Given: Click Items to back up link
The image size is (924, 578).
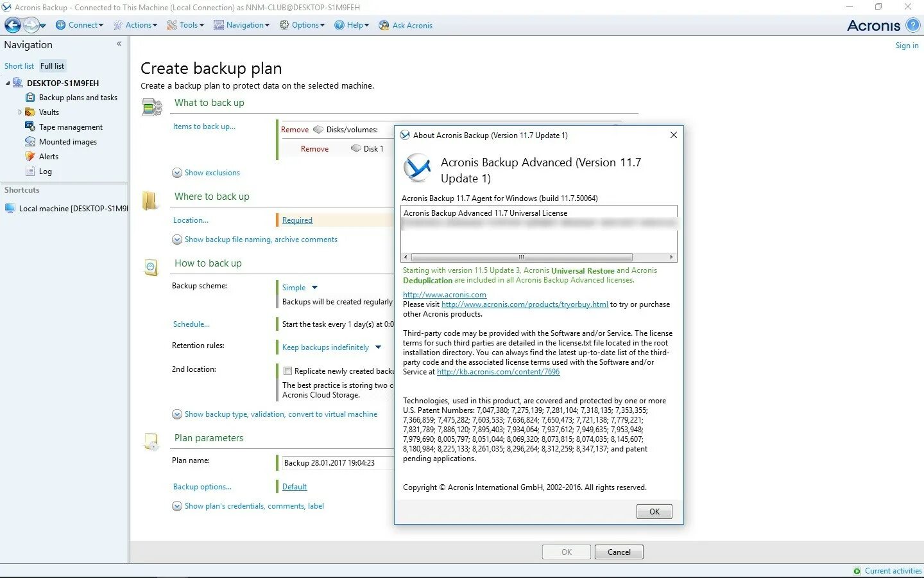Looking at the screenshot, I should tap(204, 127).
